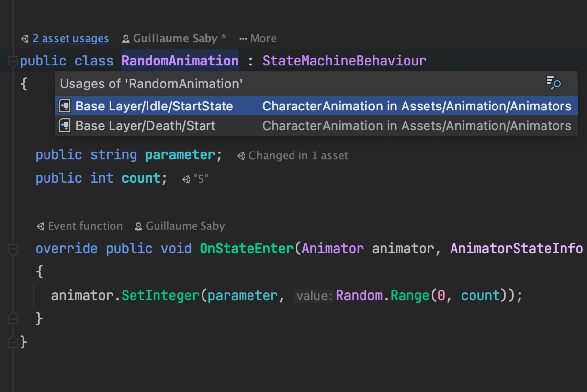Click the 'Animator' parameter type
This screenshot has height=392, width=587.
pyautogui.click(x=333, y=249)
